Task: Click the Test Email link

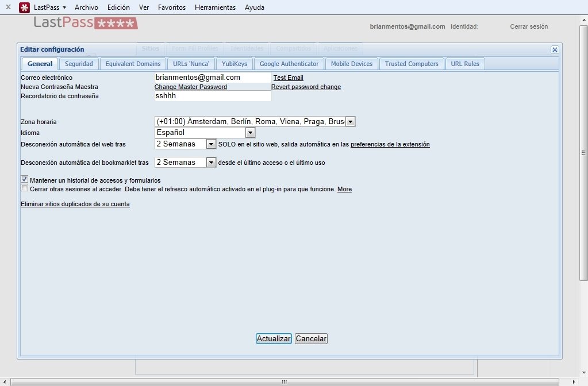Action: [x=288, y=78]
